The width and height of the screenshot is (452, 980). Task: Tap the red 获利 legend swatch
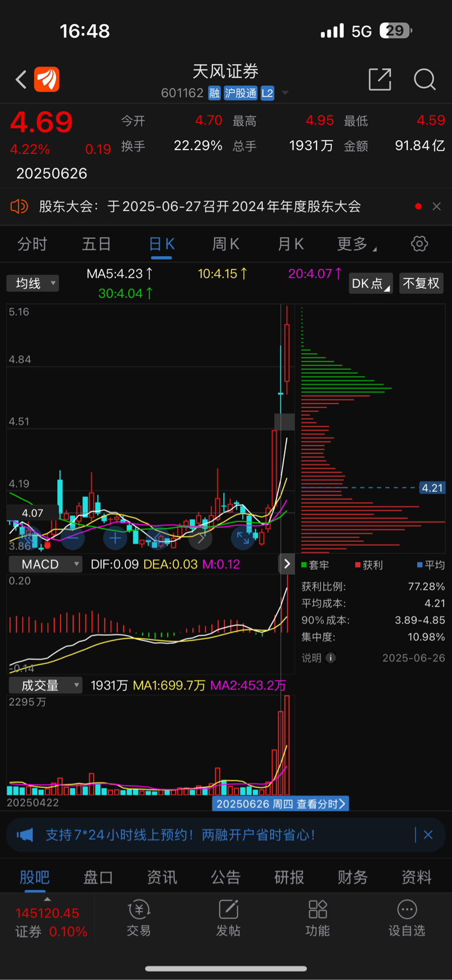point(358,565)
